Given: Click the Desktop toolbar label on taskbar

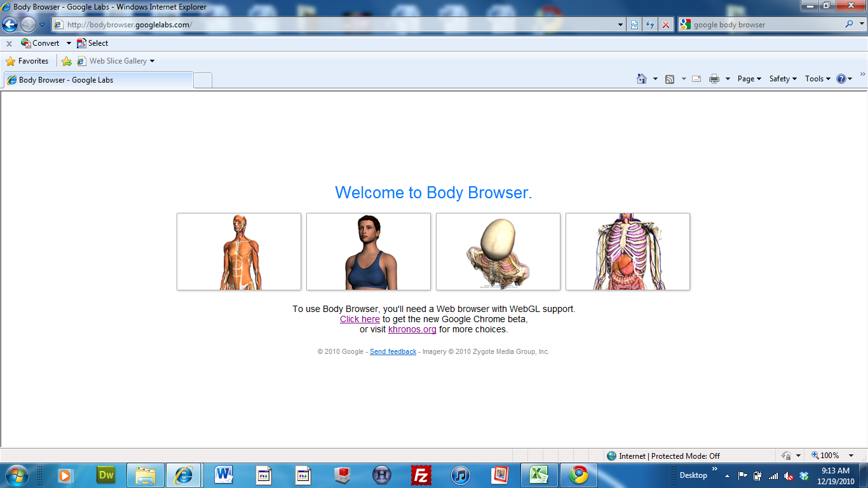Looking at the screenshot, I should [693, 475].
